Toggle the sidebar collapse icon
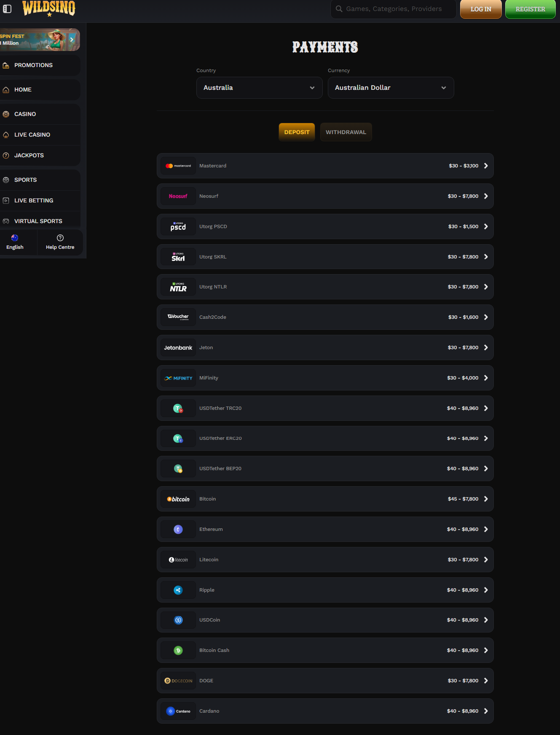The width and height of the screenshot is (560, 735). point(7,9)
